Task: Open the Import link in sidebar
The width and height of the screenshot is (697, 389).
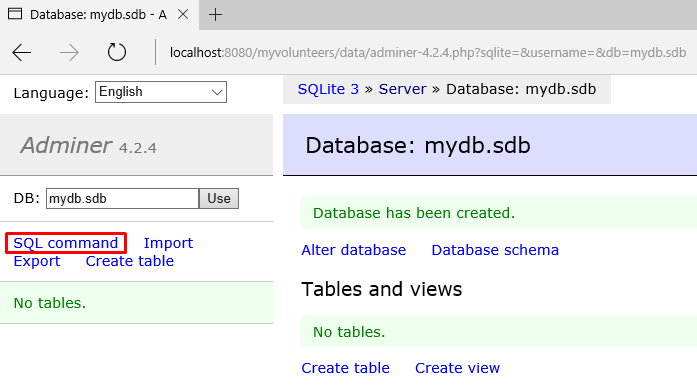Action: 168,243
